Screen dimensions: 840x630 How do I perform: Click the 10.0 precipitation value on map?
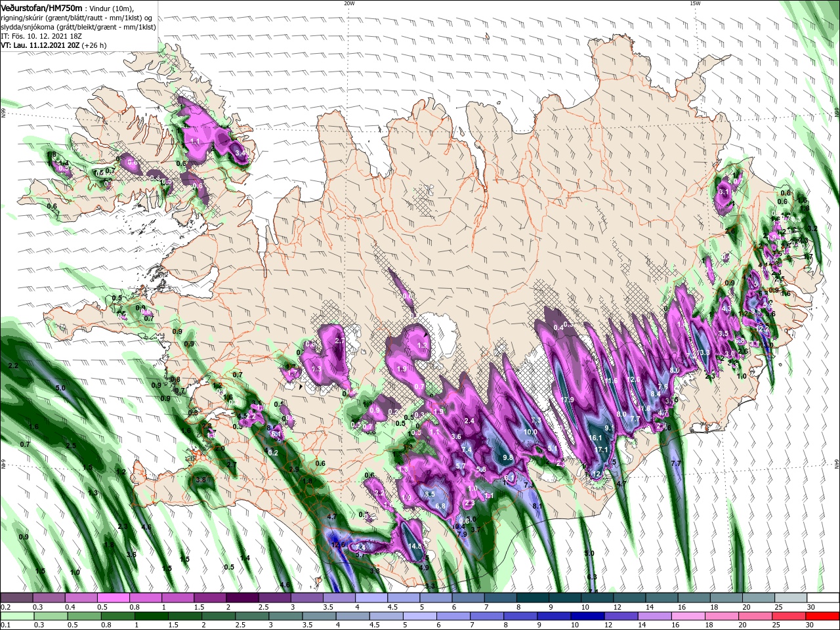[x=531, y=432]
